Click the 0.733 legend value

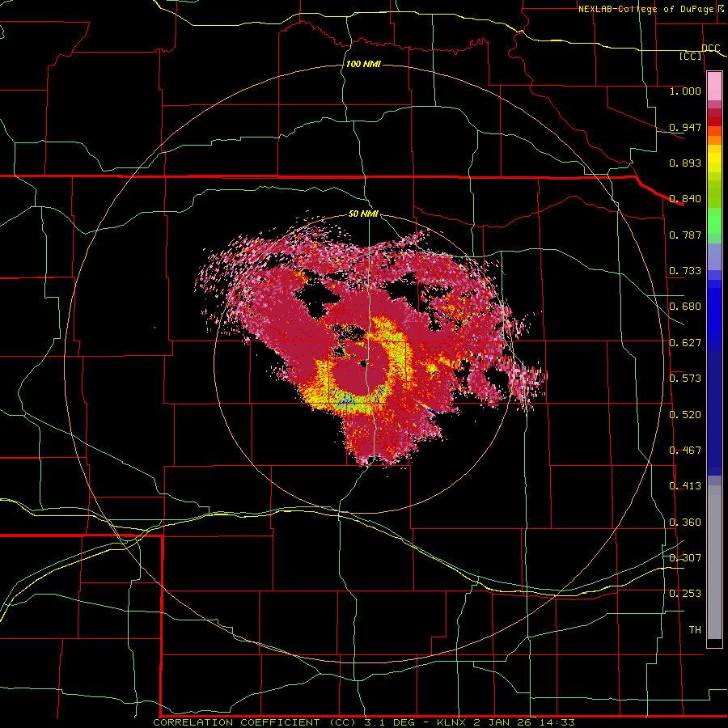(x=685, y=271)
